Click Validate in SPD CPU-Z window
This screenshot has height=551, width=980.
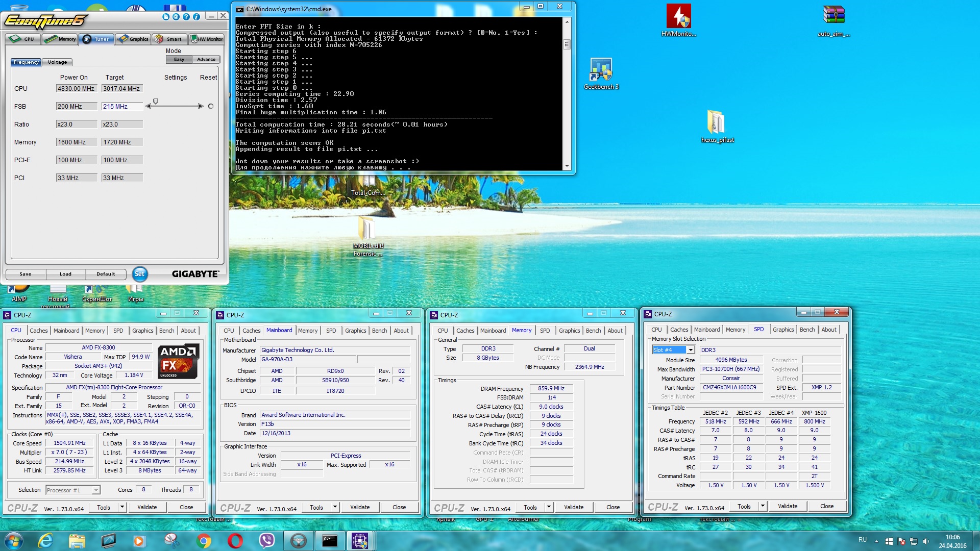point(788,506)
